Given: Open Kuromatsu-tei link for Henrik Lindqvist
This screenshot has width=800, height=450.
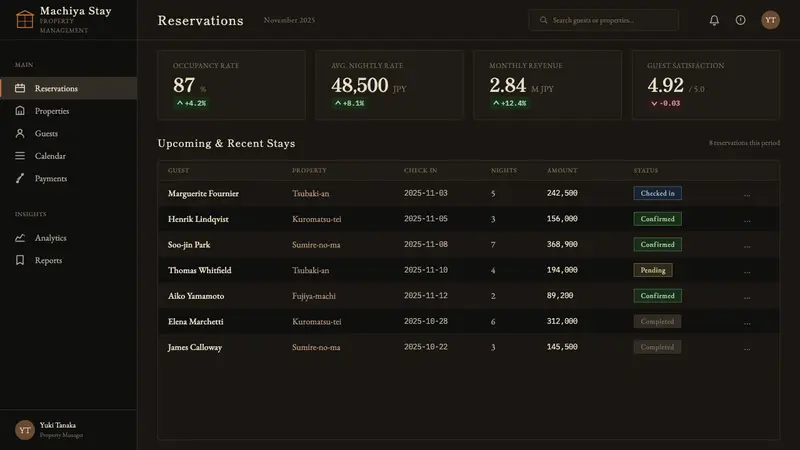Looking at the screenshot, I should (316, 219).
